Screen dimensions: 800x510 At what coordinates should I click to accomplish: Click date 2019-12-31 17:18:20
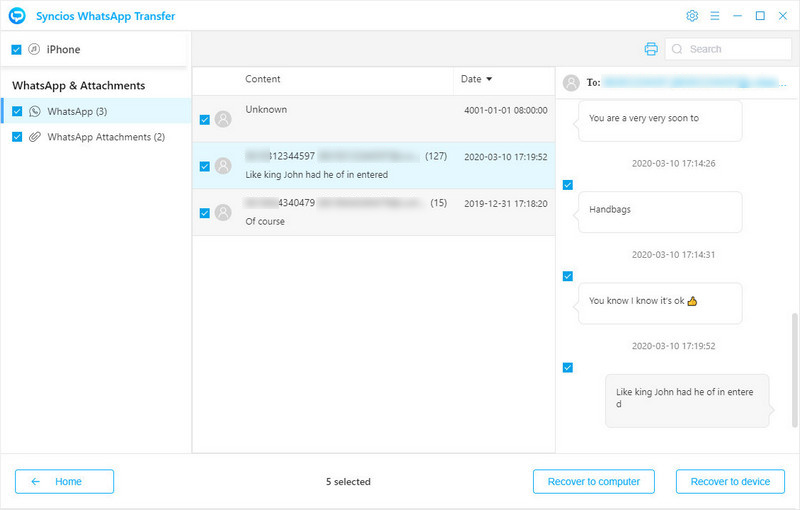pyautogui.click(x=506, y=203)
